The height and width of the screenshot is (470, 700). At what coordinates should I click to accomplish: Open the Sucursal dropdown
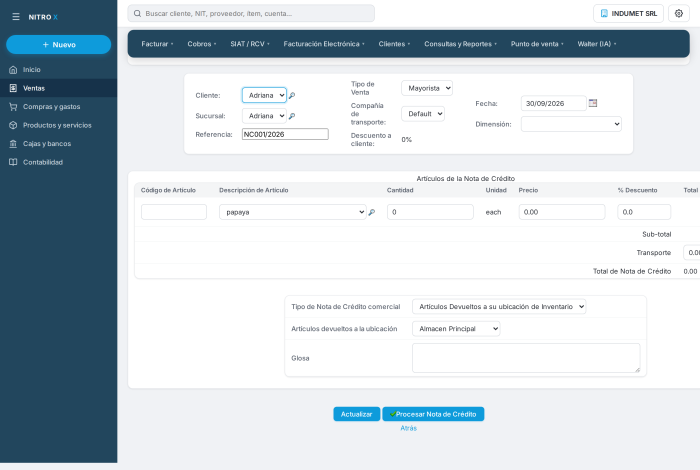click(264, 116)
